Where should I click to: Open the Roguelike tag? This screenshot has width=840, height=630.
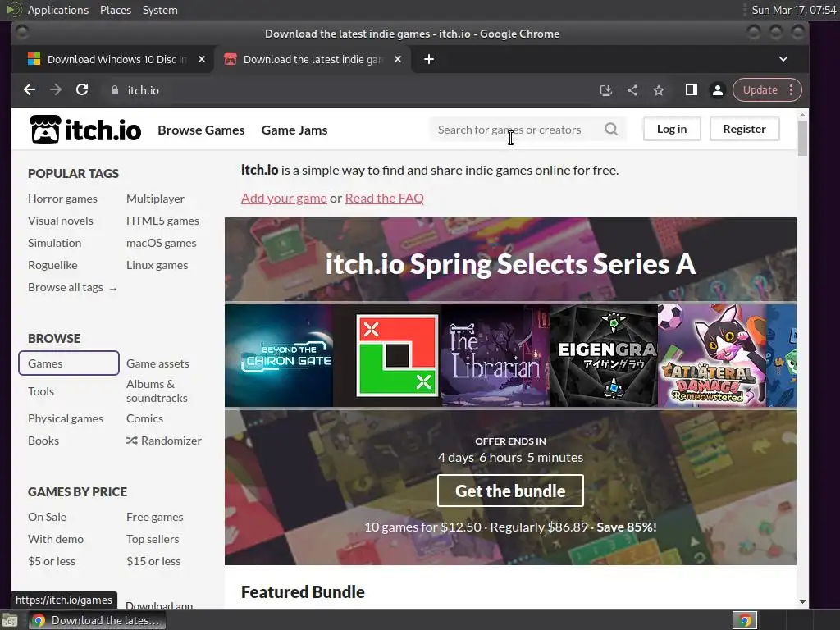[52, 265]
